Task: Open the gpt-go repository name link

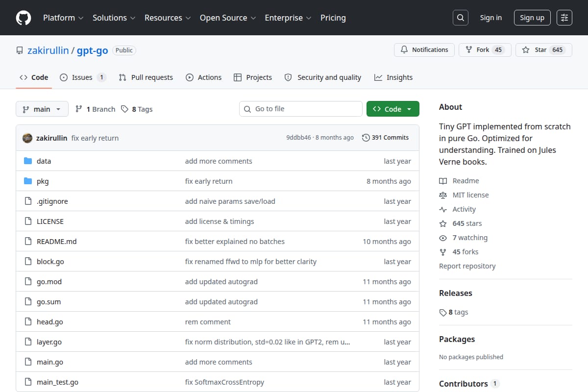Action: click(x=92, y=50)
